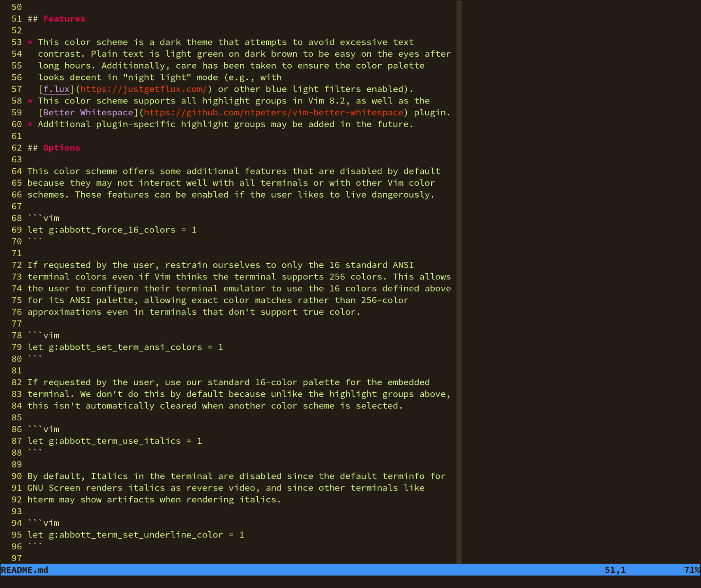Image resolution: width=701 pixels, height=588 pixels.
Task: Click line number 90
Action: 17,476
